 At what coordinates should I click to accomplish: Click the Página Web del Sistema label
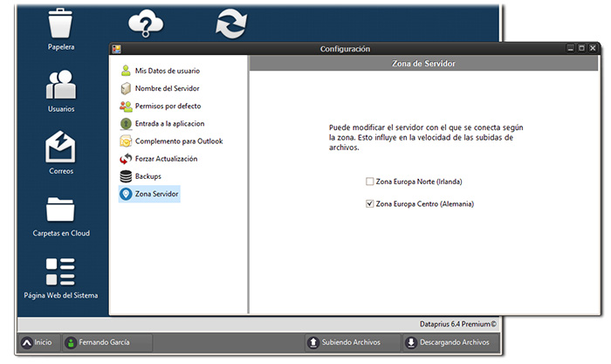point(61,295)
